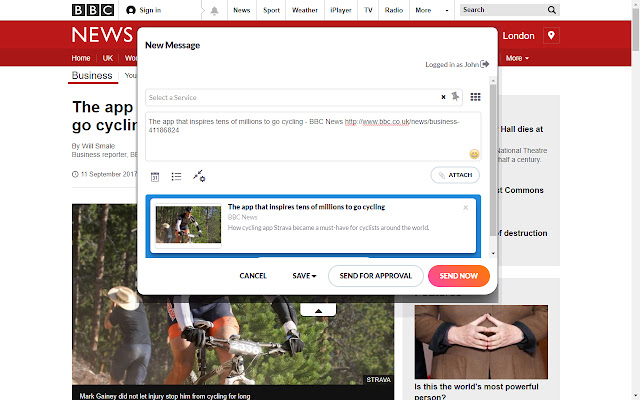
Task: Click the link settings gear icon
Action: [x=199, y=176]
